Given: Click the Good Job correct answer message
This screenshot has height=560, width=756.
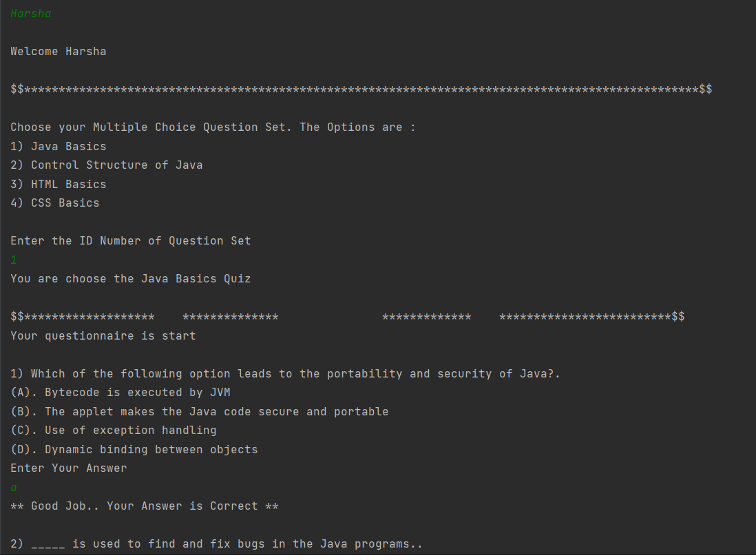Looking at the screenshot, I should [x=145, y=506].
